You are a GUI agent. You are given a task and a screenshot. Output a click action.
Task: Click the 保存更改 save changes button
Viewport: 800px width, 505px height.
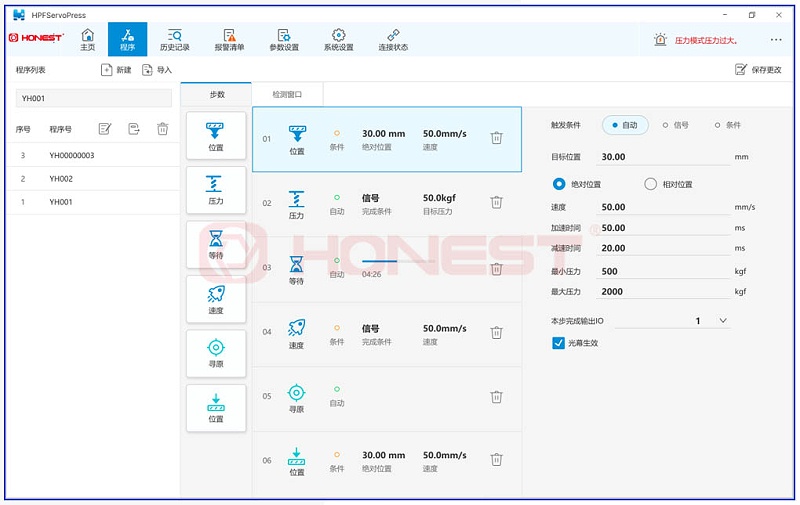click(758, 70)
